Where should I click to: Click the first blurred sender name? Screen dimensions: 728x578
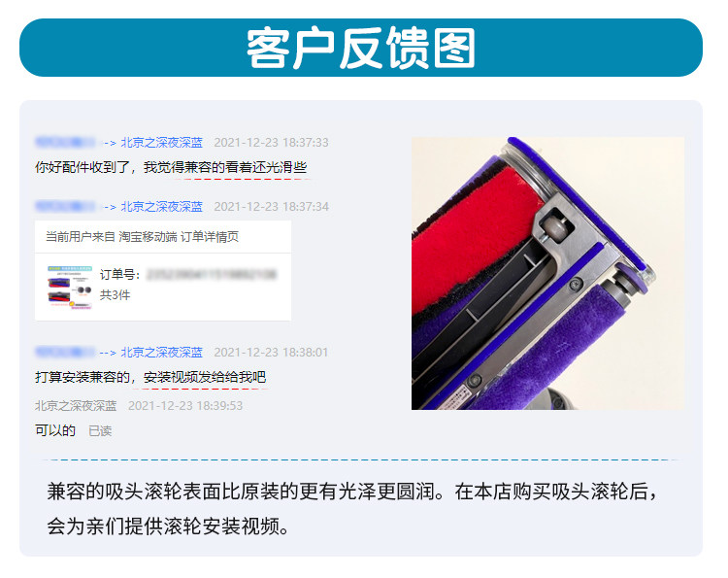click(65, 142)
